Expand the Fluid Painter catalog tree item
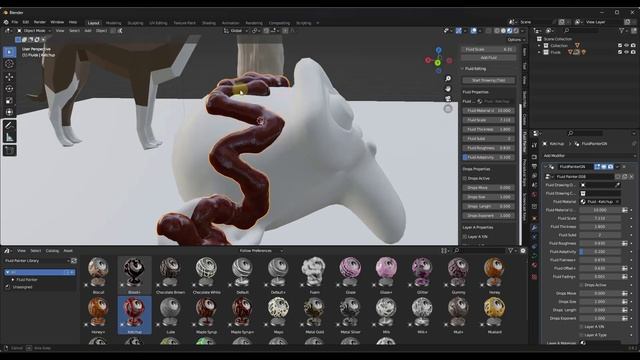Image resolution: width=640 pixels, height=360 pixels. pos(13,280)
